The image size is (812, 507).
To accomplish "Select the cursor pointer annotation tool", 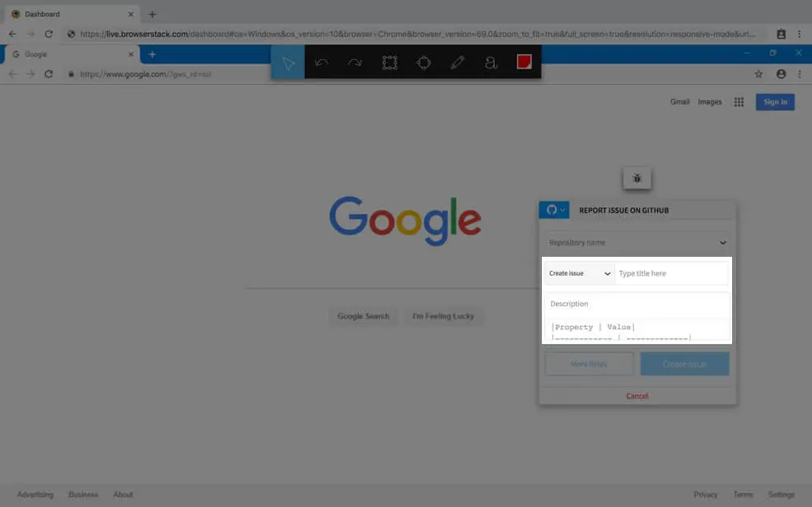I will (x=288, y=62).
